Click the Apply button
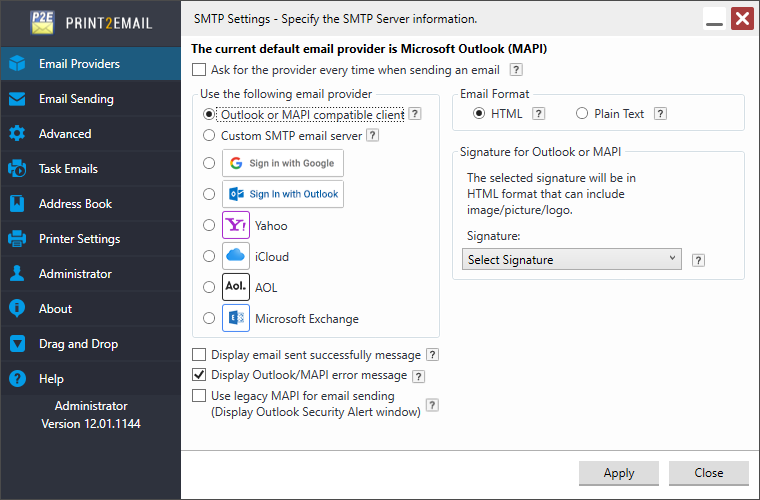Viewport: 760px width, 500px height. [619, 473]
